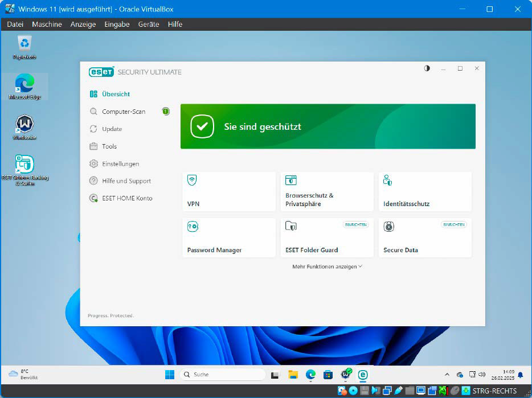Open the VirtualBox Geräte menu

(149, 24)
